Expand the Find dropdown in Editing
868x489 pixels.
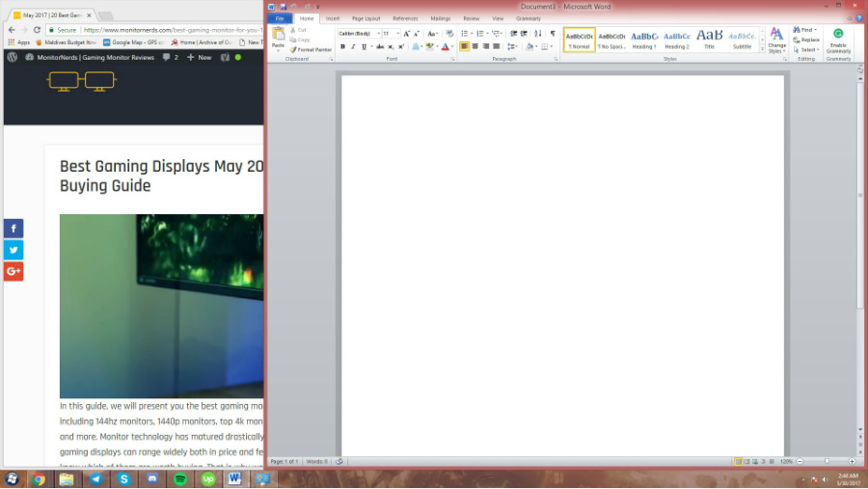[x=816, y=30]
